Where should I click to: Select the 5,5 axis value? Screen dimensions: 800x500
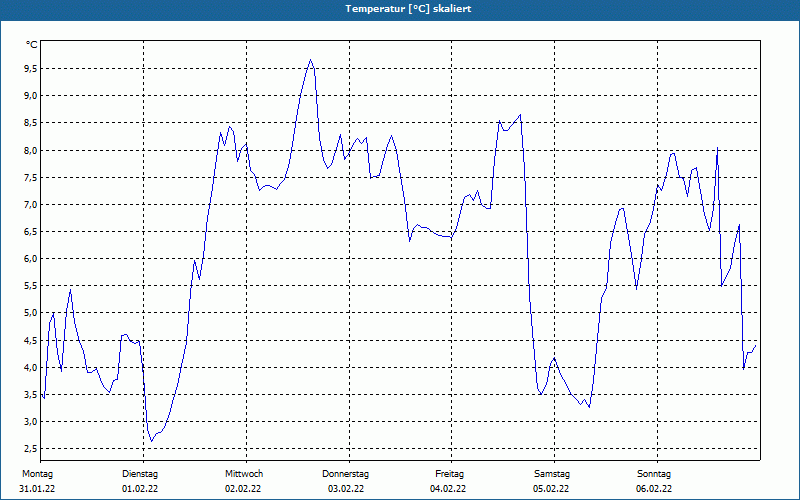(x=31, y=286)
